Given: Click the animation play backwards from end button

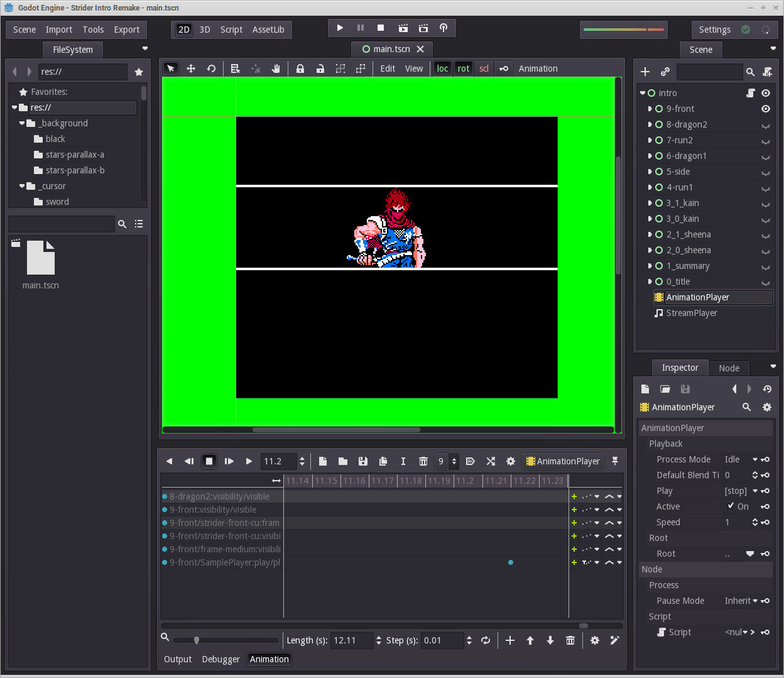Looking at the screenshot, I should (189, 461).
